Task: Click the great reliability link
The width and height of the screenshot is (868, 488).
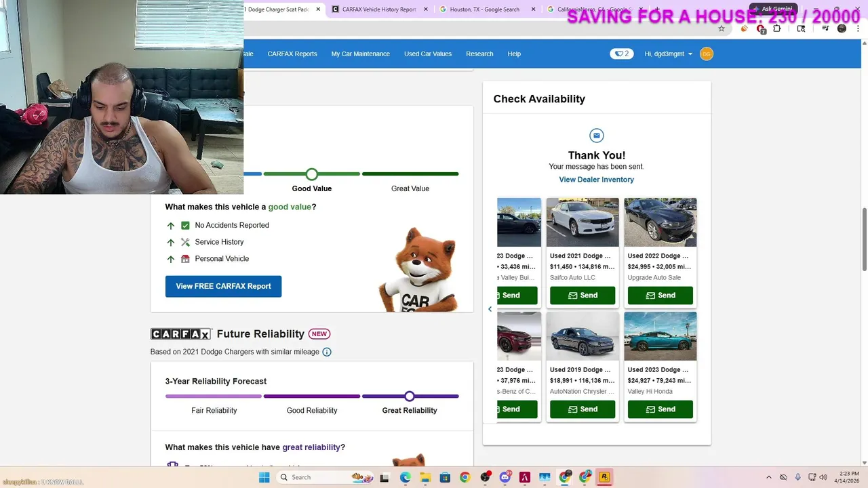Action: [311, 447]
